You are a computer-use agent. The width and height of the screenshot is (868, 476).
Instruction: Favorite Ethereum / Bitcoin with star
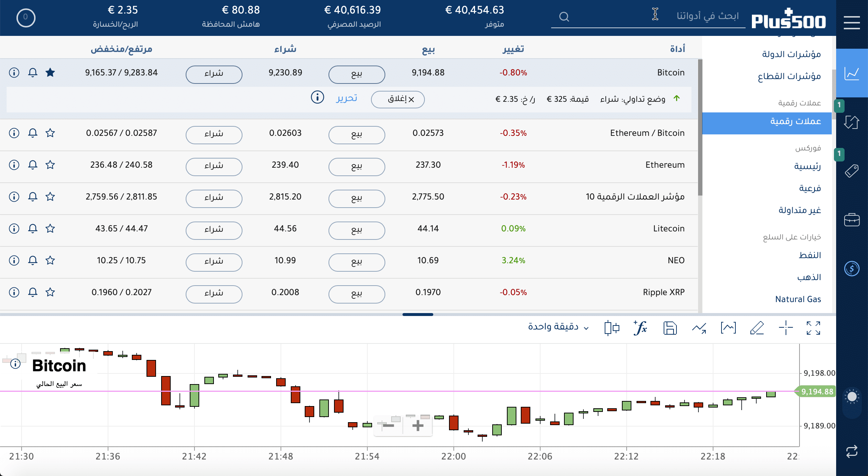(x=50, y=133)
